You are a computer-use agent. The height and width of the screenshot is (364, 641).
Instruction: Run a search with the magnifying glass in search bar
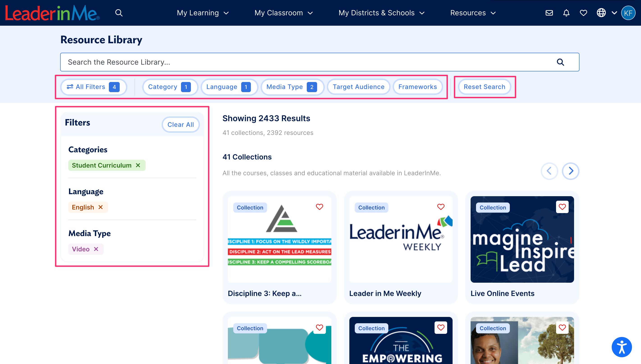pos(561,62)
